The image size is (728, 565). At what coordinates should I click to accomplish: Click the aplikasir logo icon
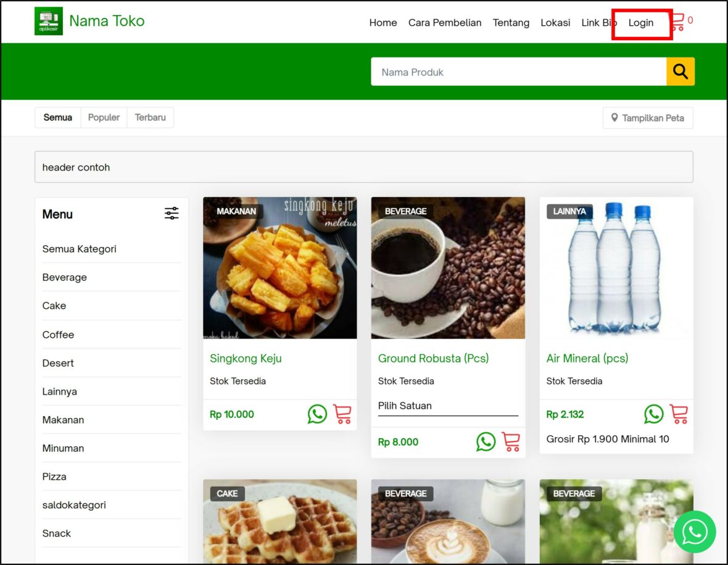48,20
